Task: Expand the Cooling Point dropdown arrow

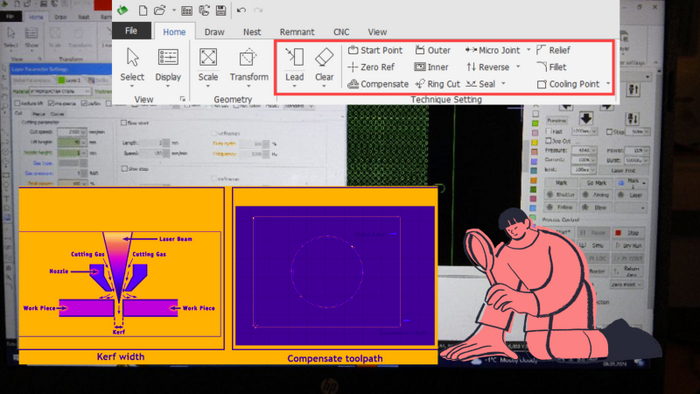Action: click(608, 84)
